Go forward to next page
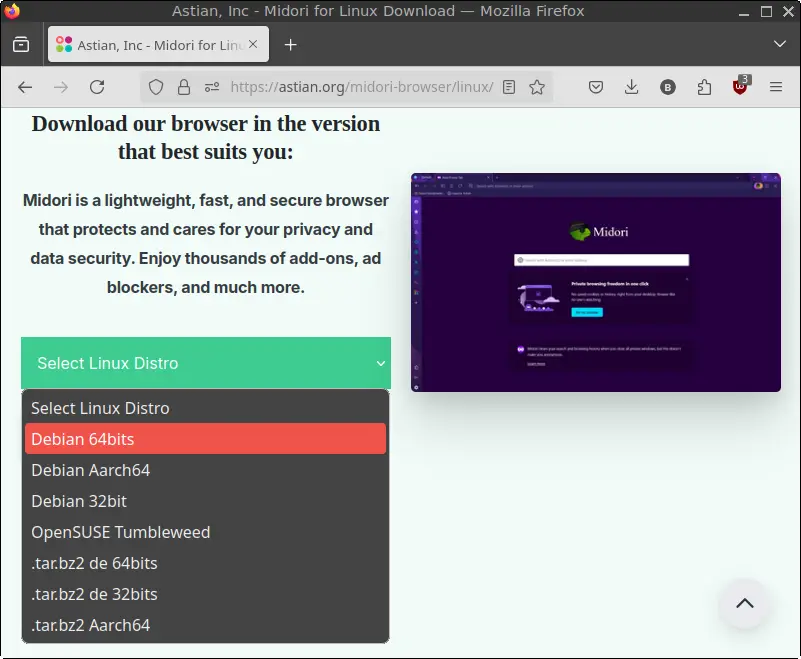The image size is (801, 659). click(x=61, y=87)
